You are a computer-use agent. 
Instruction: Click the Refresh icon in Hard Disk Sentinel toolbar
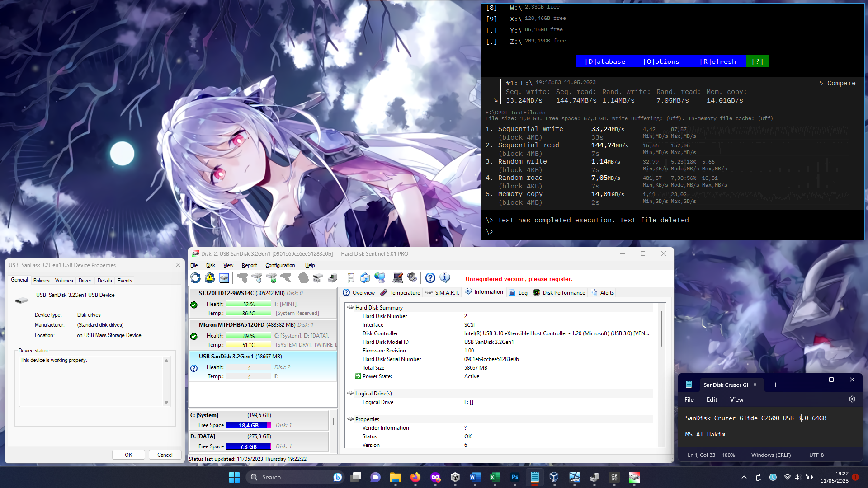coord(195,278)
